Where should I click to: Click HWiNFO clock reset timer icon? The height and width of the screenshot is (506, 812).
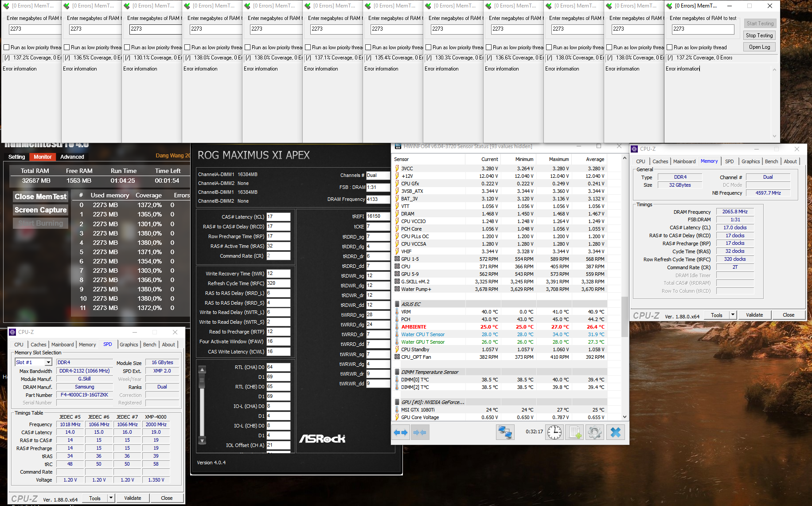click(554, 432)
